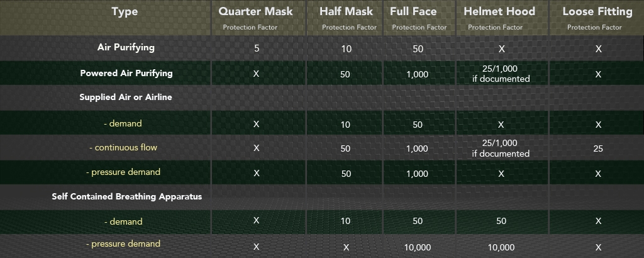Select the 50 under Helmet Hood for SCBA demand
This screenshot has width=644, height=258.
(x=501, y=221)
